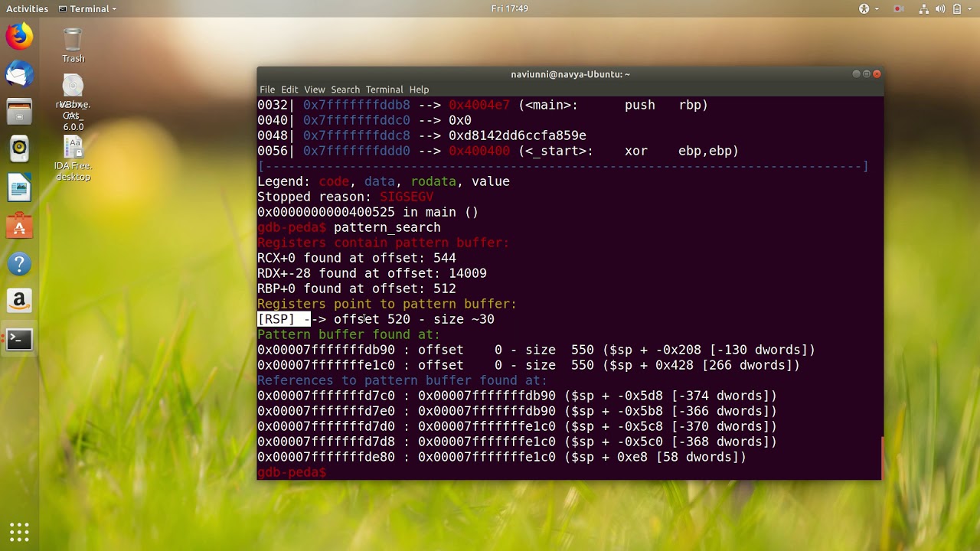Click address 0x7fffffffddb8 on stack line 0032
Screen dimensions: 980x551
tap(357, 105)
